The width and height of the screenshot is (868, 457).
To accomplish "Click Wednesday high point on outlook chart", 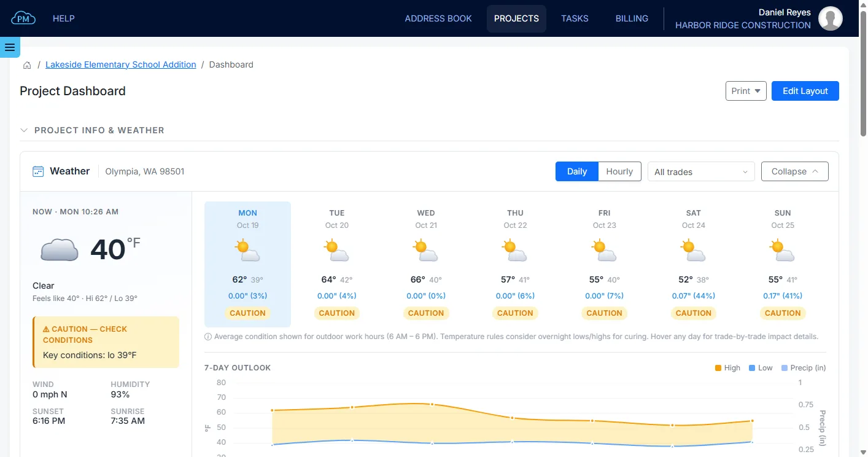I will (432, 404).
